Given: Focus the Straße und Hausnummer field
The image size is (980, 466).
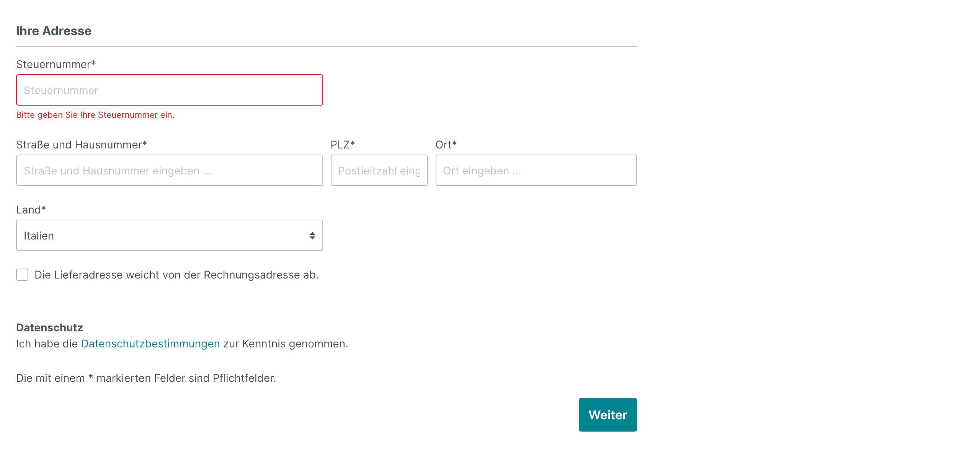Looking at the screenshot, I should [x=169, y=171].
